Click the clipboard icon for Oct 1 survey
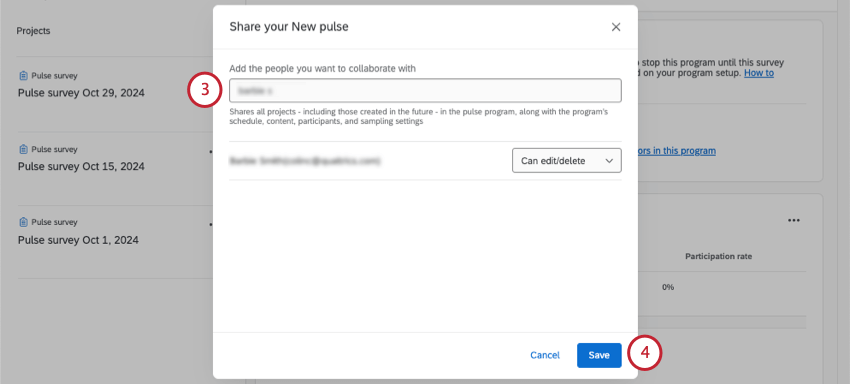This screenshot has width=850, height=384. point(23,222)
